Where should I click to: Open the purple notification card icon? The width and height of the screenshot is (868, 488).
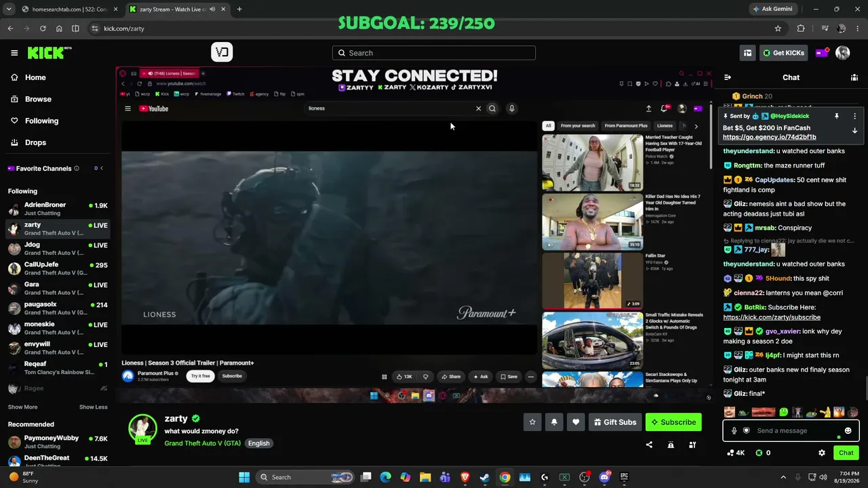(x=821, y=53)
